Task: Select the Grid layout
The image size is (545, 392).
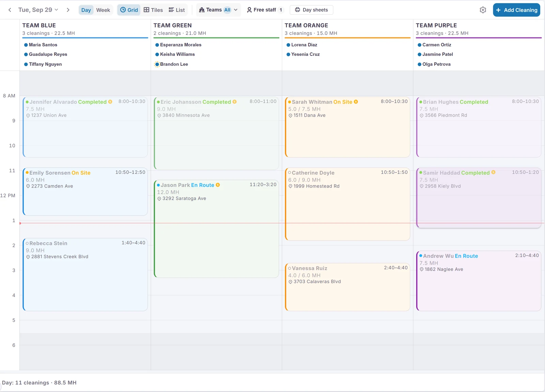Action: (129, 10)
